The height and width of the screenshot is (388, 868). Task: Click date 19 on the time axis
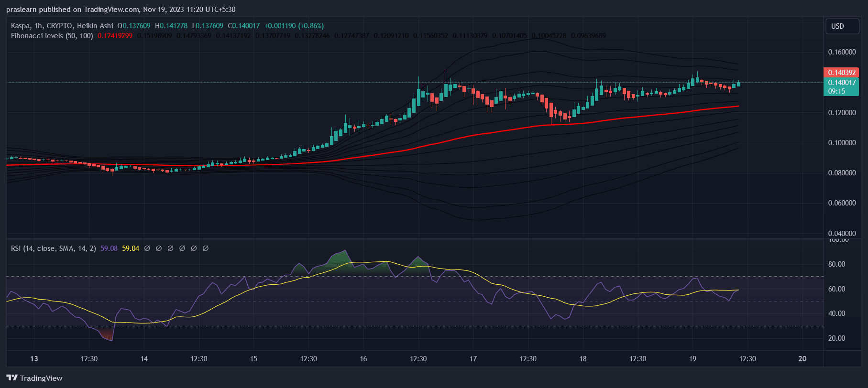coord(692,359)
